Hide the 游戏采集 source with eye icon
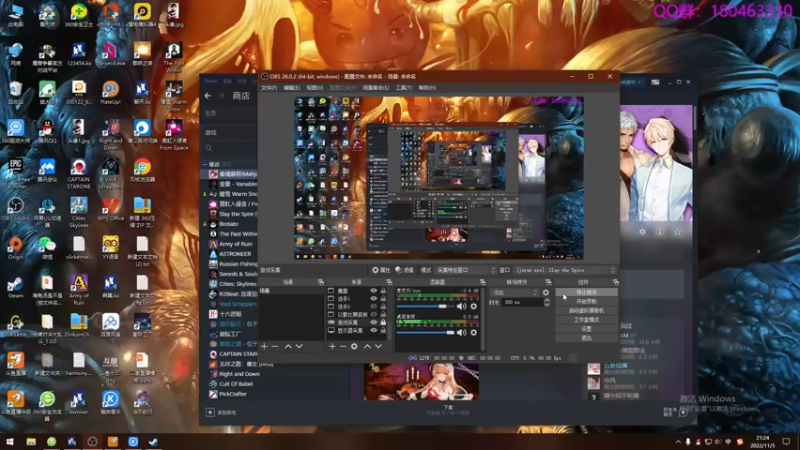Image resolution: width=800 pixels, height=450 pixels. coord(373,322)
